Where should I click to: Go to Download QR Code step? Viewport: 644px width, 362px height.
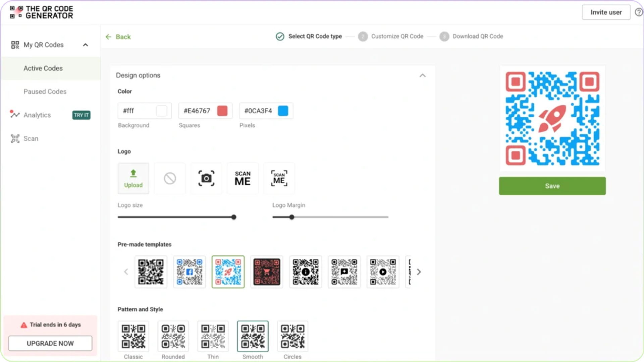(478, 36)
